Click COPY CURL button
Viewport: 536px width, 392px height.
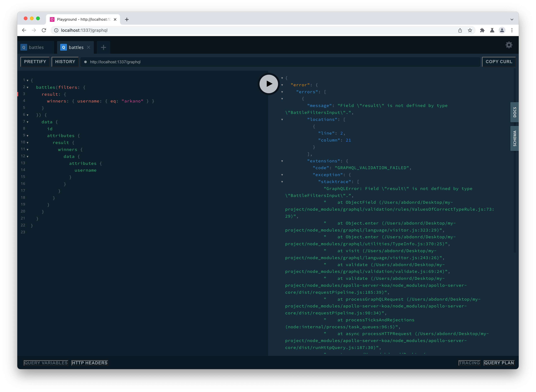499,62
